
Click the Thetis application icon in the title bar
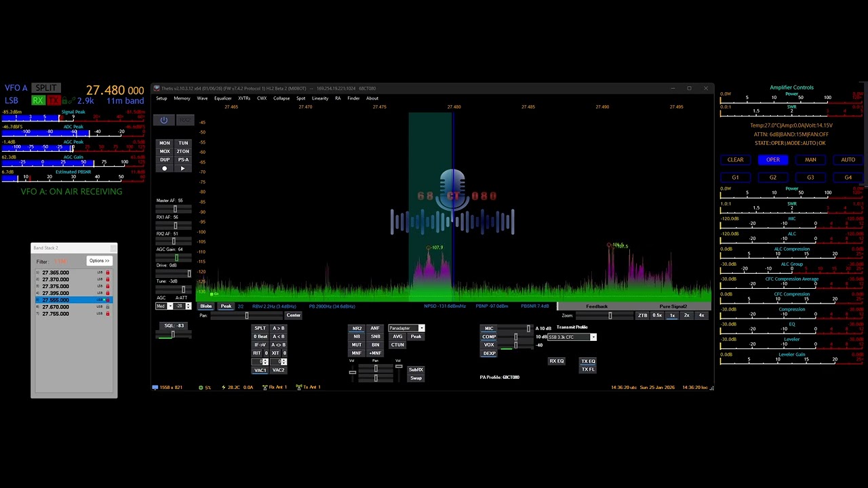pos(156,88)
